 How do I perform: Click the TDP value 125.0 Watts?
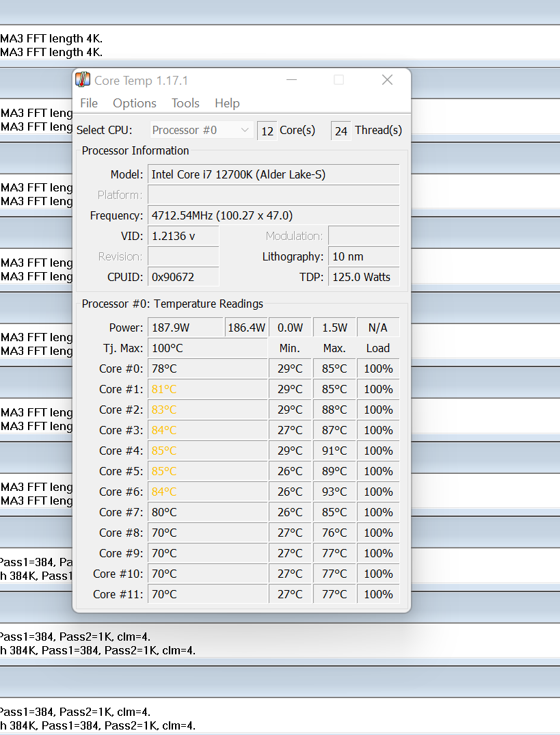[364, 277]
